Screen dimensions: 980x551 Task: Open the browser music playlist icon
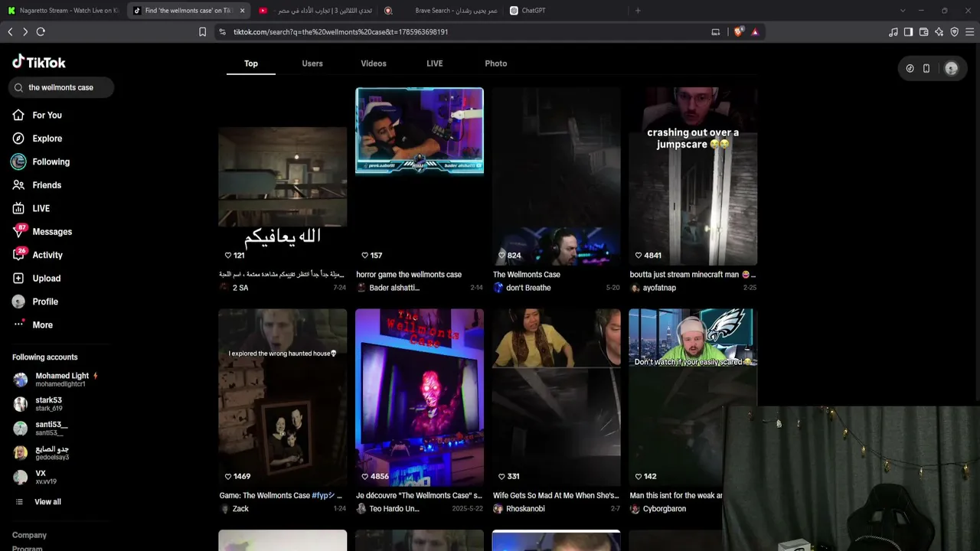(x=893, y=32)
